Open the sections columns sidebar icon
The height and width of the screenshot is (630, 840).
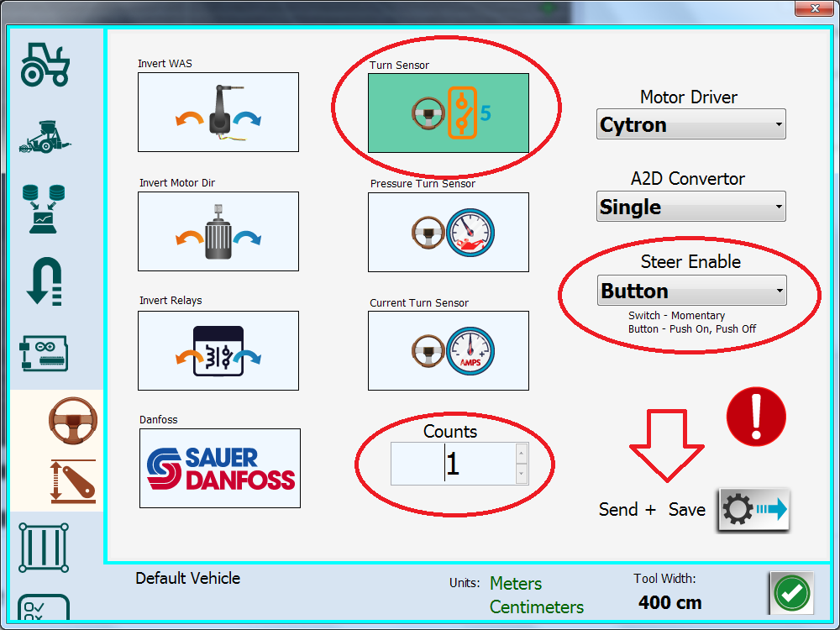tap(44, 547)
